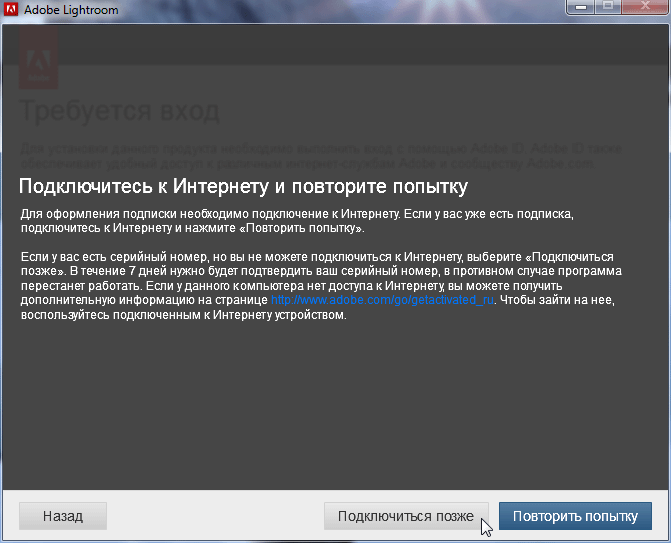Maximize the Adobe Lightroom window

(x=608, y=6)
